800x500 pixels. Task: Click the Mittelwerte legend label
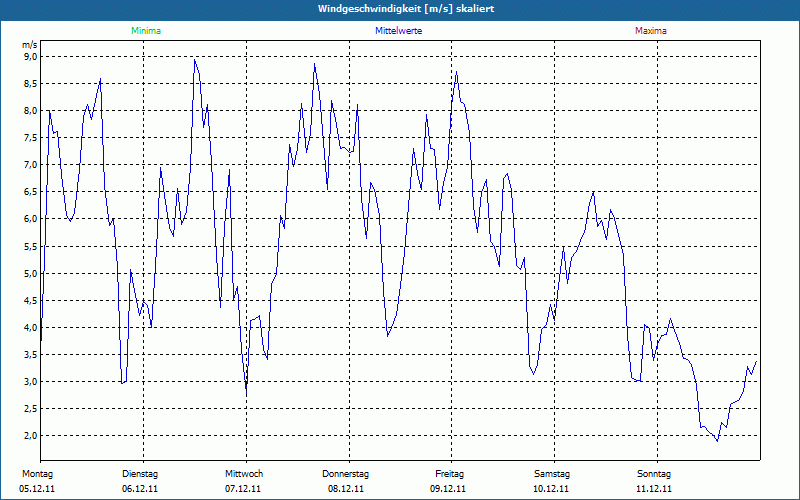click(x=398, y=31)
